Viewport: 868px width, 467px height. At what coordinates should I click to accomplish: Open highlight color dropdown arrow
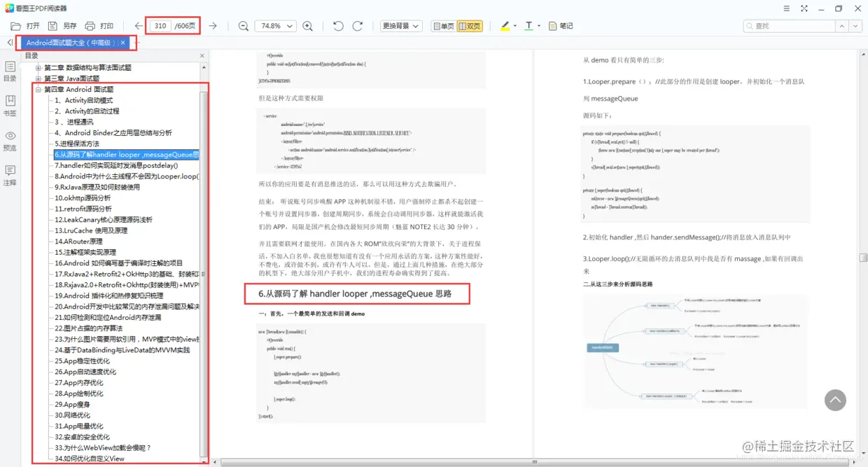coord(515,26)
